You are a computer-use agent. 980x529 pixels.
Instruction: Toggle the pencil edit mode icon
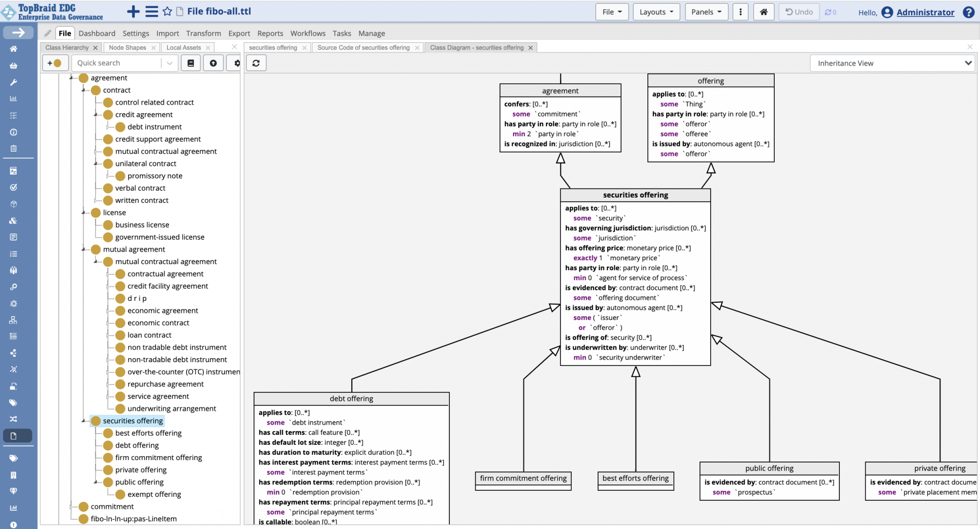tap(47, 33)
